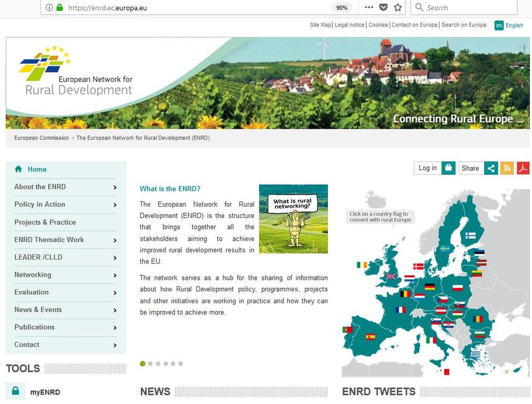This screenshot has width=532, height=404.
Task: Click the green padlock security icon
Action: point(60,7)
